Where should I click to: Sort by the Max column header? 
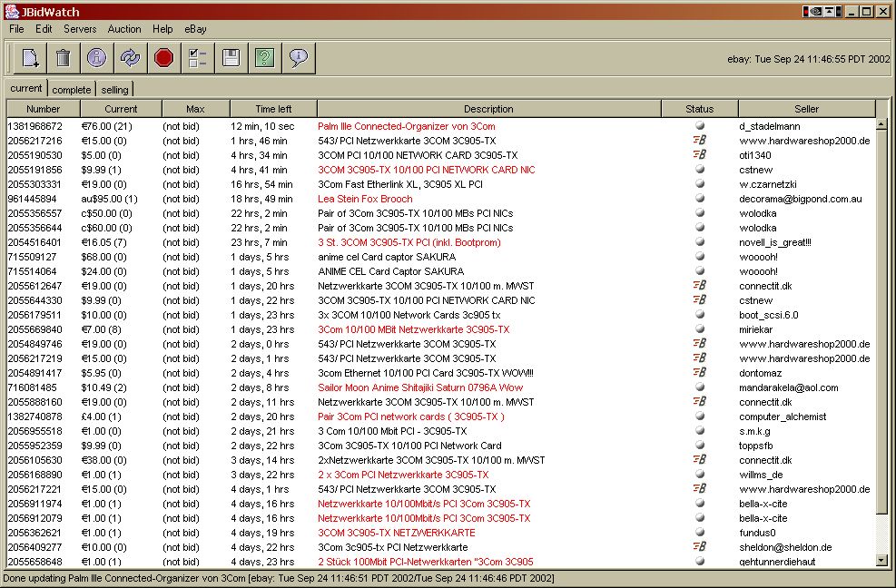(x=195, y=109)
